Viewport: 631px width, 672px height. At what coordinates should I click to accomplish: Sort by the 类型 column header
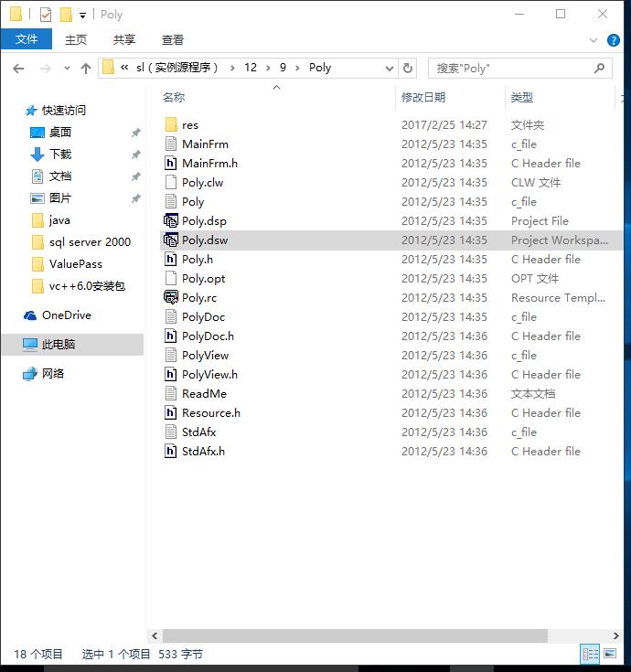pos(521,98)
